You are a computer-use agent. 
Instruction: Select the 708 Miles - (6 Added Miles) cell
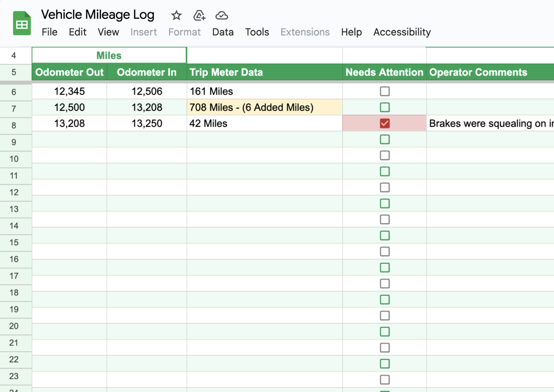265,107
